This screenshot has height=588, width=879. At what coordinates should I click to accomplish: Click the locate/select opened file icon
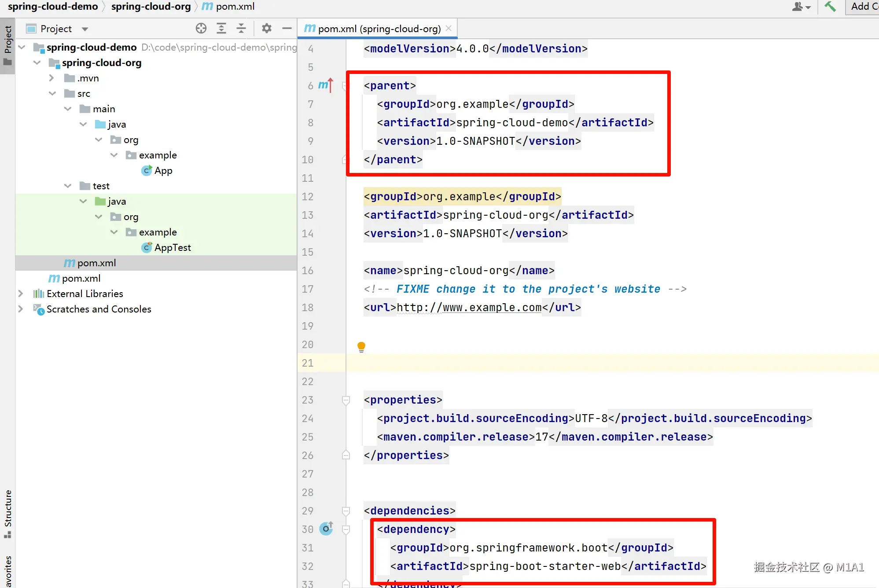201,29
